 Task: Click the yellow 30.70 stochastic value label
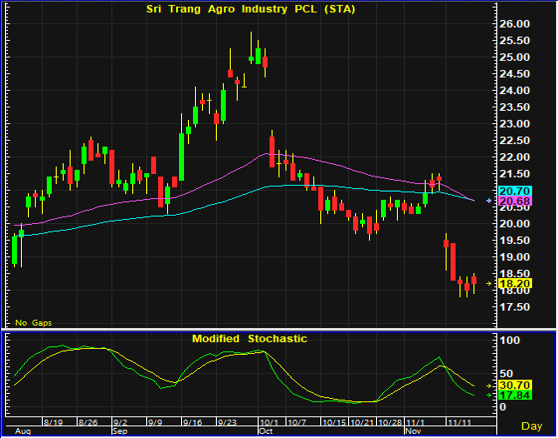coord(515,385)
